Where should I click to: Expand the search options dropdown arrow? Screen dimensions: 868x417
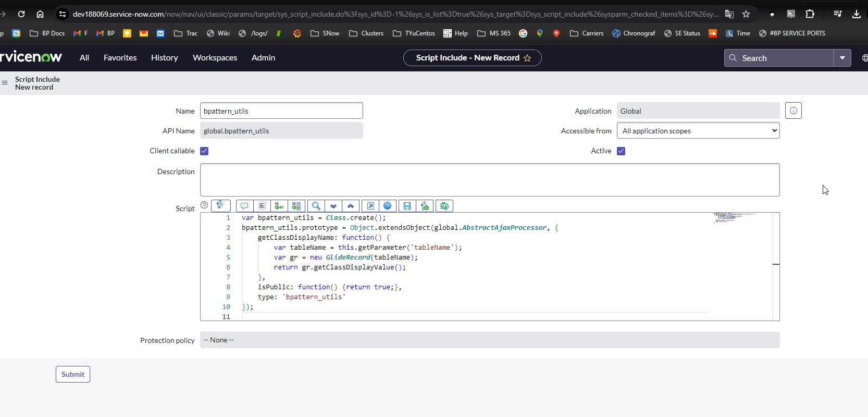pyautogui.click(x=842, y=58)
